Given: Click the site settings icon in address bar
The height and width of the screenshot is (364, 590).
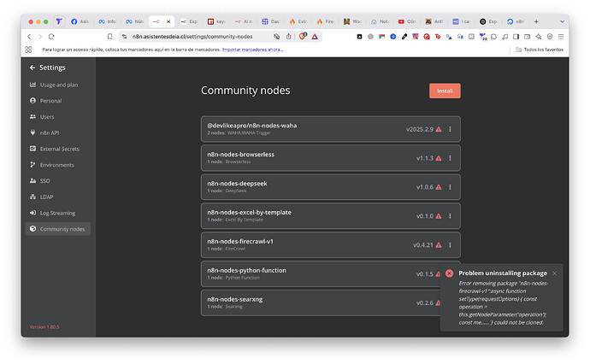Looking at the screenshot, I should pos(125,37).
